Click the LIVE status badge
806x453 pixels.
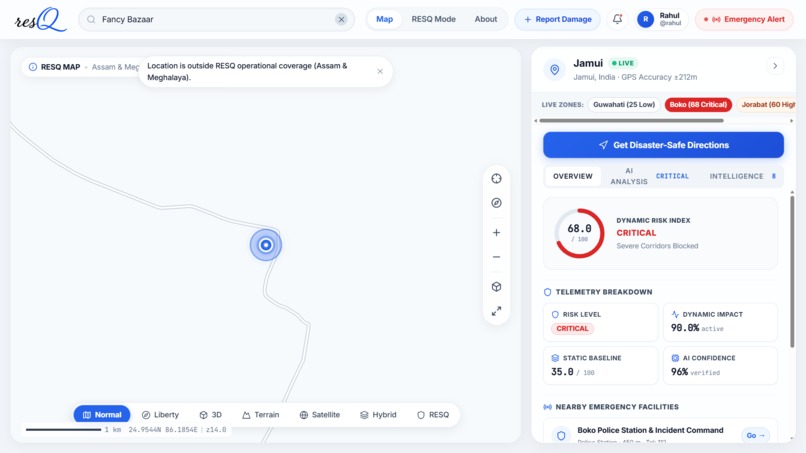pos(623,63)
